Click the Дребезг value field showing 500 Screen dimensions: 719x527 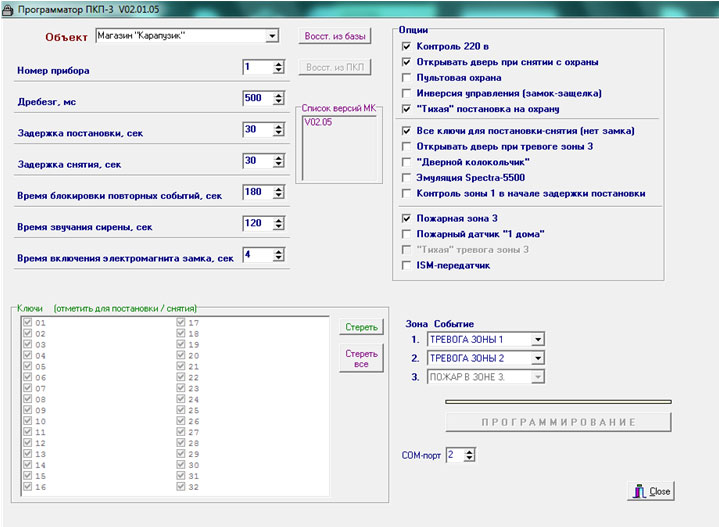(x=257, y=98)
